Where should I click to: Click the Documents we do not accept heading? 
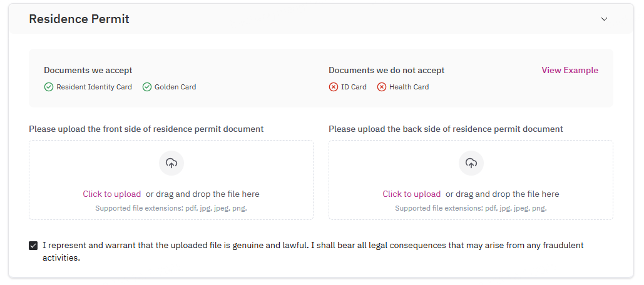(x=387, y=70)
